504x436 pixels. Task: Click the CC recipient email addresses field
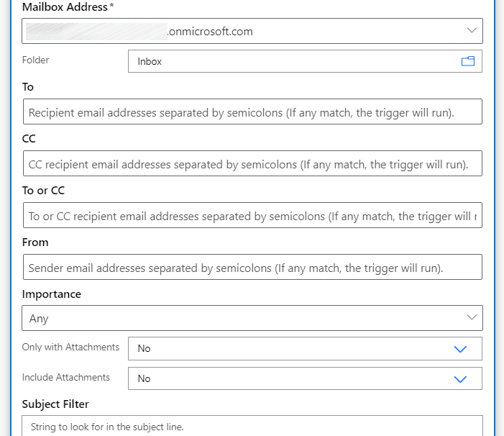(x=252, y=163)
